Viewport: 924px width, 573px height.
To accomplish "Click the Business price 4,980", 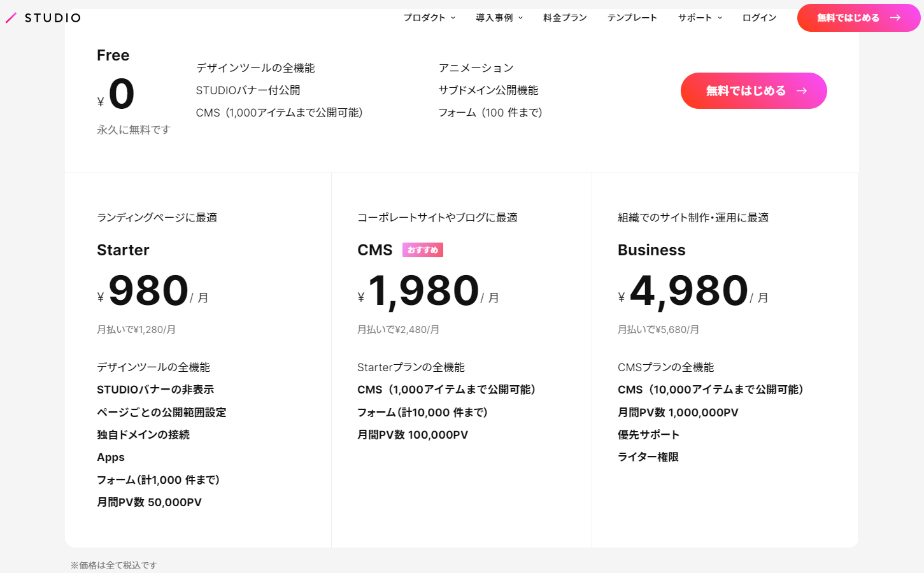I will [x=688, y=291].
